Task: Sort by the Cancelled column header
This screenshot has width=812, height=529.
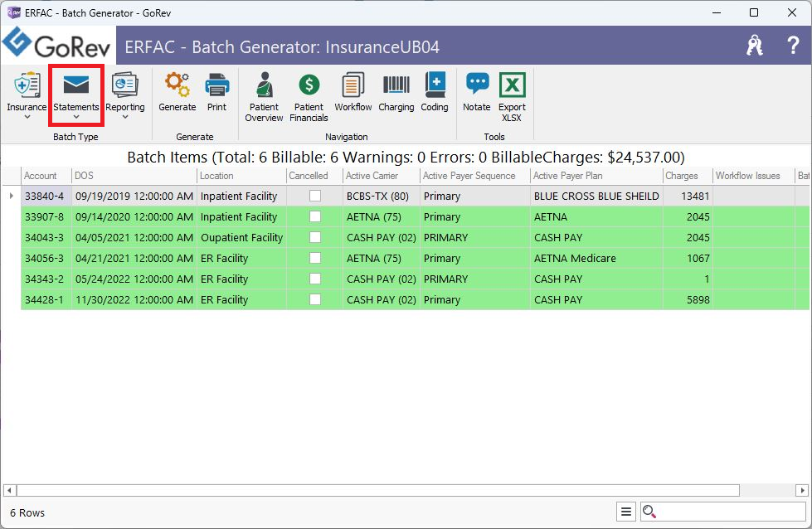Action: (x=314, y=176)
